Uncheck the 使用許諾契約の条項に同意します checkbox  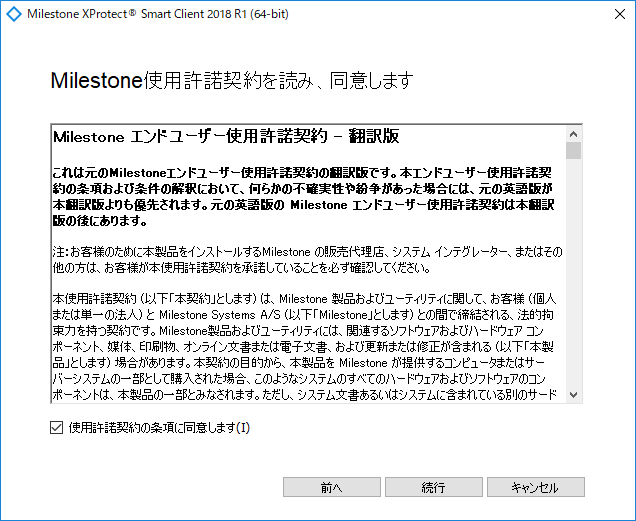click(x=56, y=428)
